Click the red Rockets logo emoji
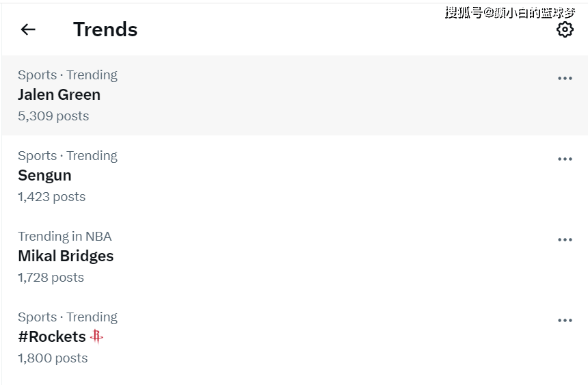The width and height of the screenshot is (588, 385). [96, 336]
